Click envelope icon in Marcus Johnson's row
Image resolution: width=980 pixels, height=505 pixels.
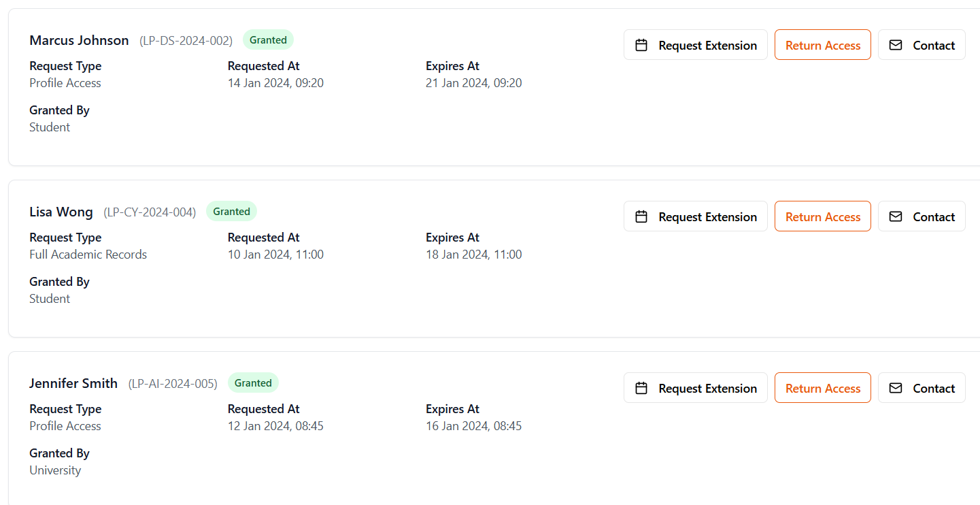click(896, 45)
